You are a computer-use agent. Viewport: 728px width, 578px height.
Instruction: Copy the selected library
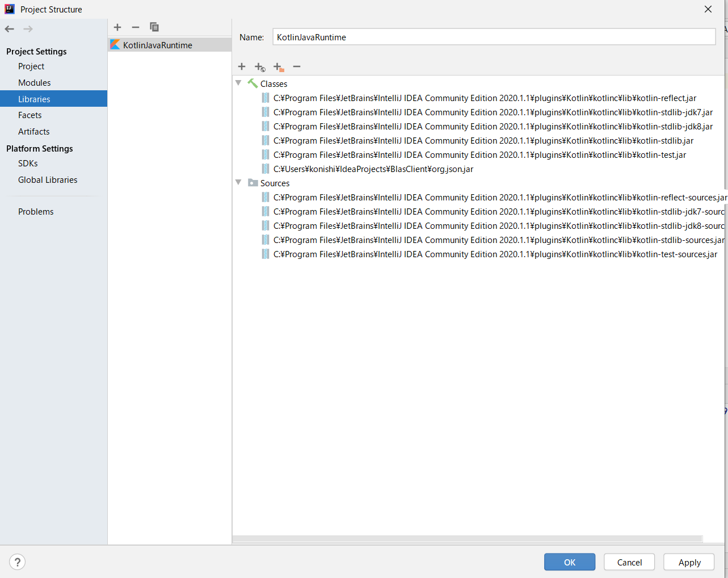[154, 27]
